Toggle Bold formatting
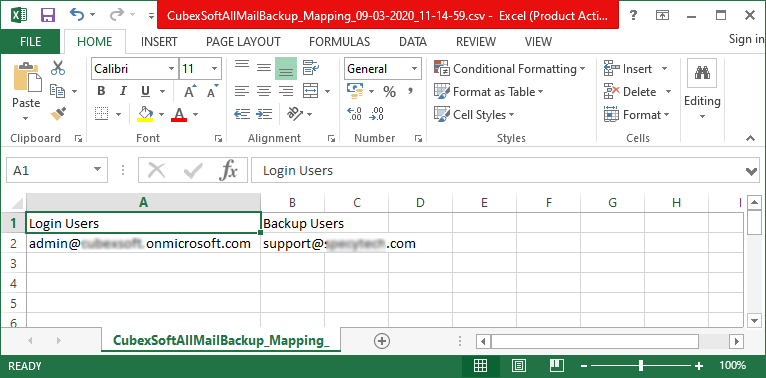The height and width of the screenshot is (378, 766). 101,91
